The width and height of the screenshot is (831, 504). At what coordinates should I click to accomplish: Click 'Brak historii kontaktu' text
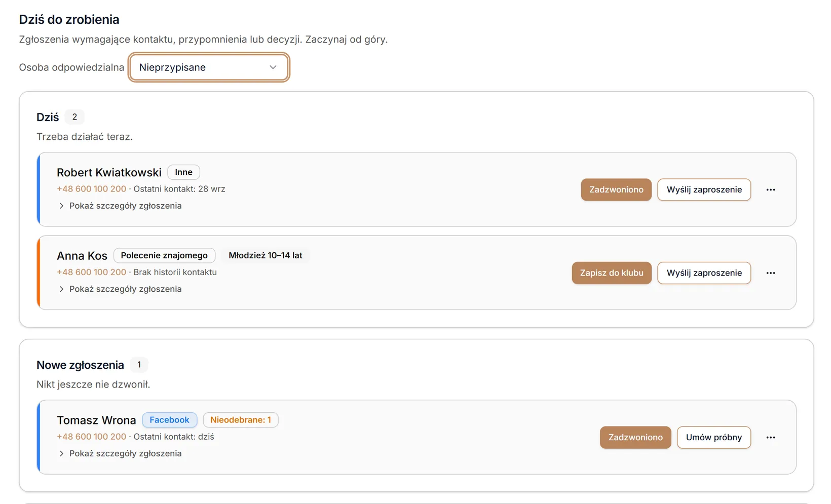175,272
